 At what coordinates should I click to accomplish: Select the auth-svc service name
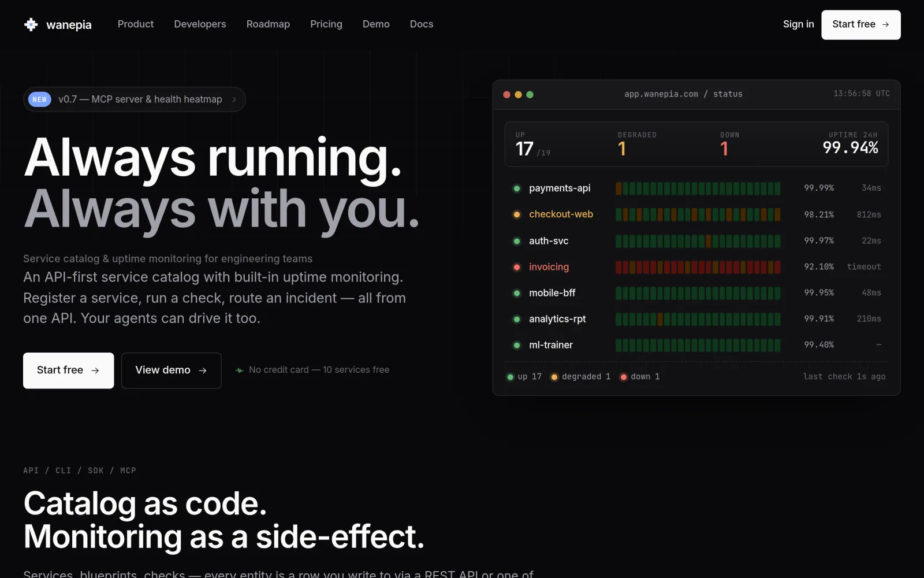coord(549,240)
